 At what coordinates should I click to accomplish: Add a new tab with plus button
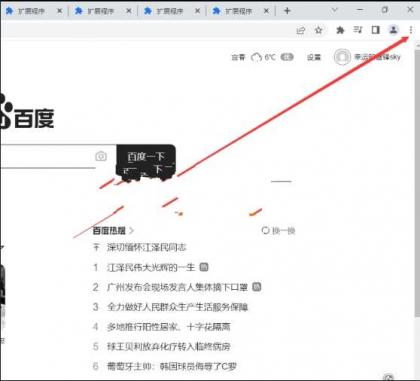tap(287, 11)
